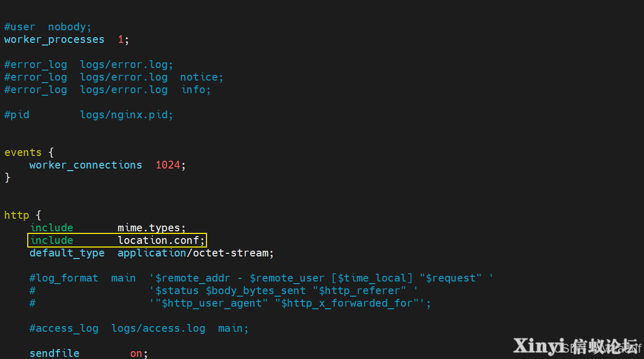The height and width of the screenshot is (359, 644).
Task: Click the word 'info' in error_log line
Action: pos(193,89)
